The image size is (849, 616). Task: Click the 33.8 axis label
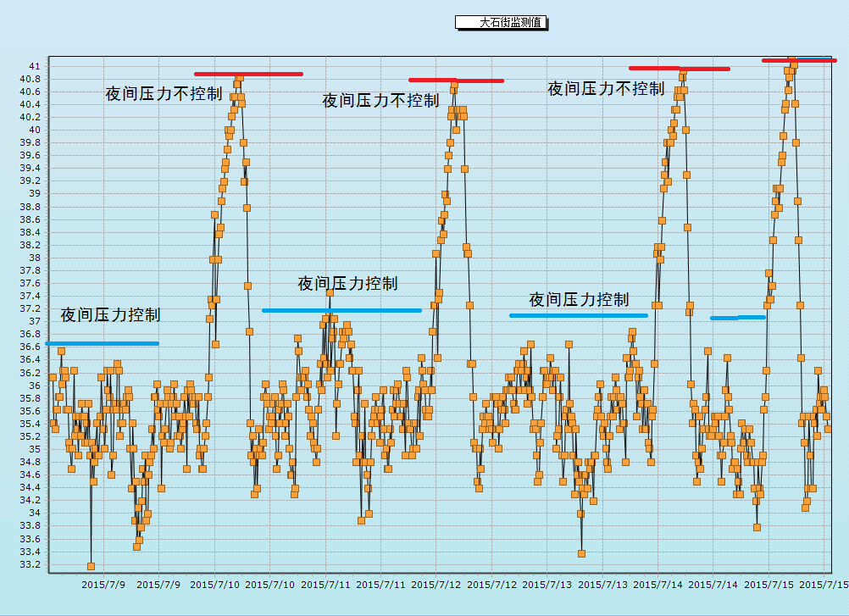[31, 525]
